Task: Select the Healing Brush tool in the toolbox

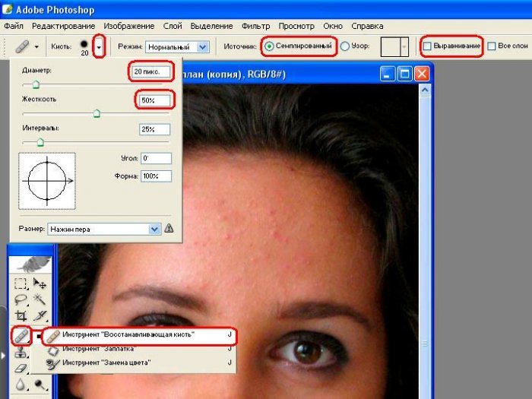Action: pos(22,334)
